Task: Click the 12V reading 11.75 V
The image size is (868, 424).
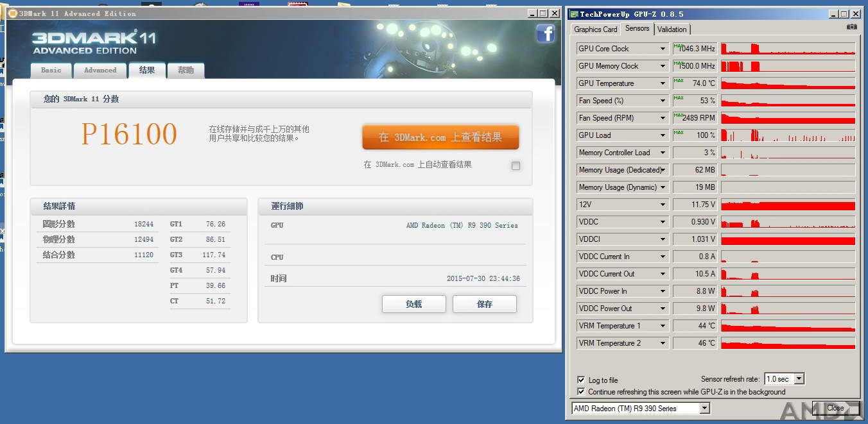Action: pyautogui.click(x=694, y=205)
